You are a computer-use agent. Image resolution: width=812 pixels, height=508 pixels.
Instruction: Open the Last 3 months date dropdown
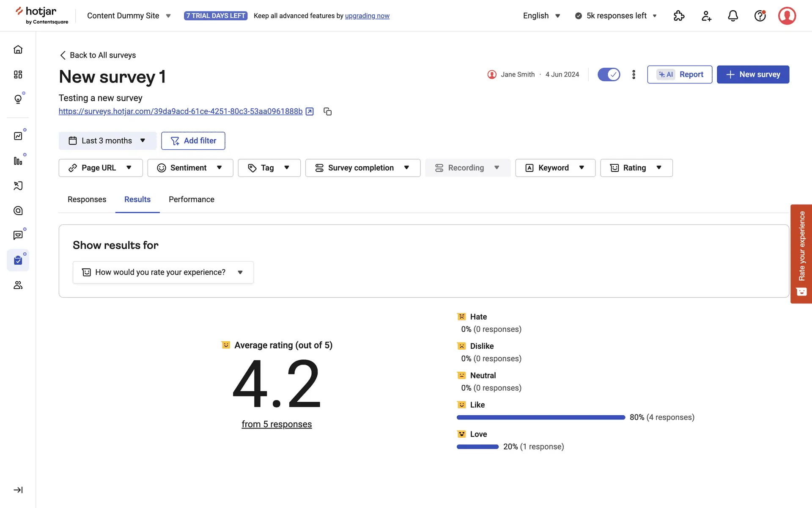click(107, 141)
